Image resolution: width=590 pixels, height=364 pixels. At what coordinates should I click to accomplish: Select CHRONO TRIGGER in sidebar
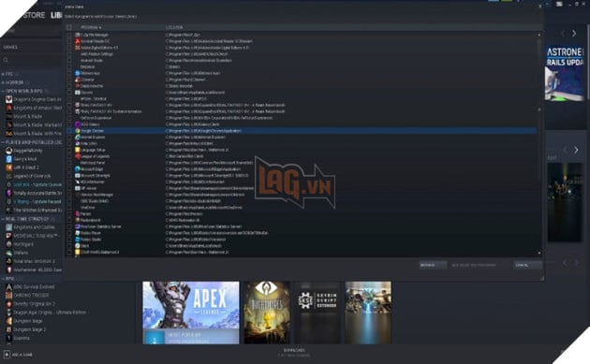click(x=31, y=296)
